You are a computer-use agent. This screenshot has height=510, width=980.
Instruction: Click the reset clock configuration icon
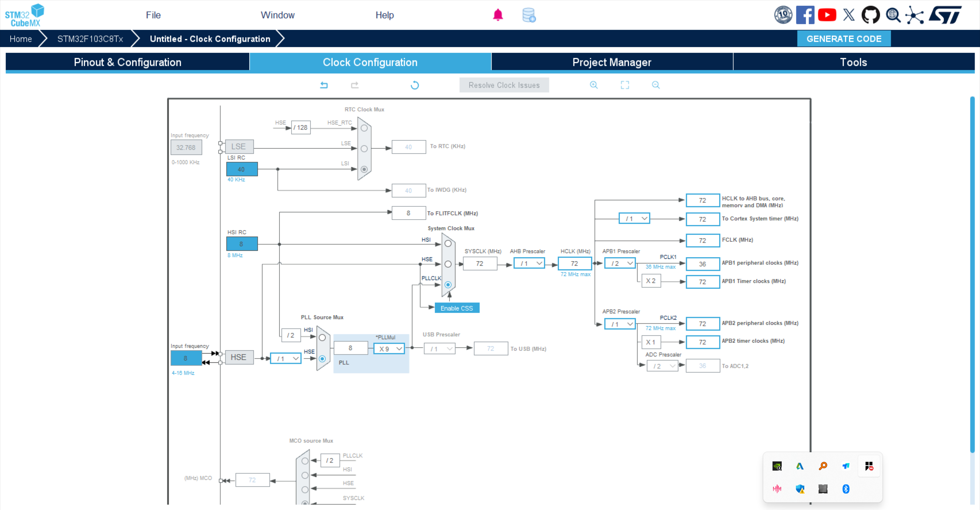415,85
